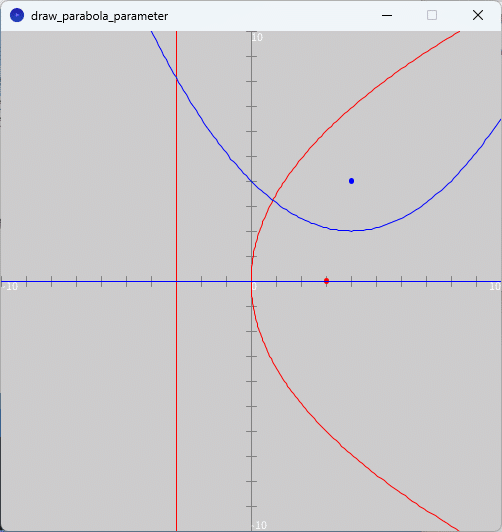The image size is (502, 532).
Task: Click the bottom y-axis label -10
Action: click(x=260, y=525)
